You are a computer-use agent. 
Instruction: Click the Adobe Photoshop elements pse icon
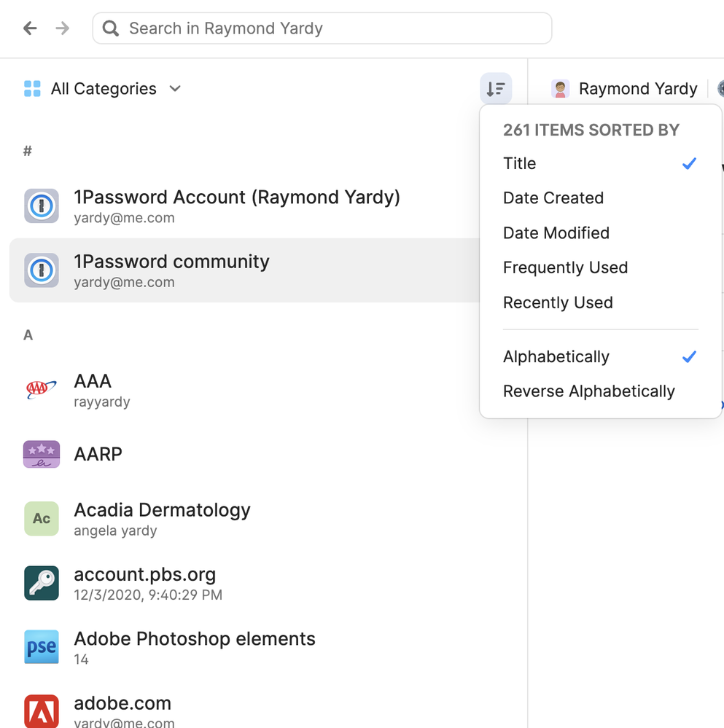coord(42,647)
